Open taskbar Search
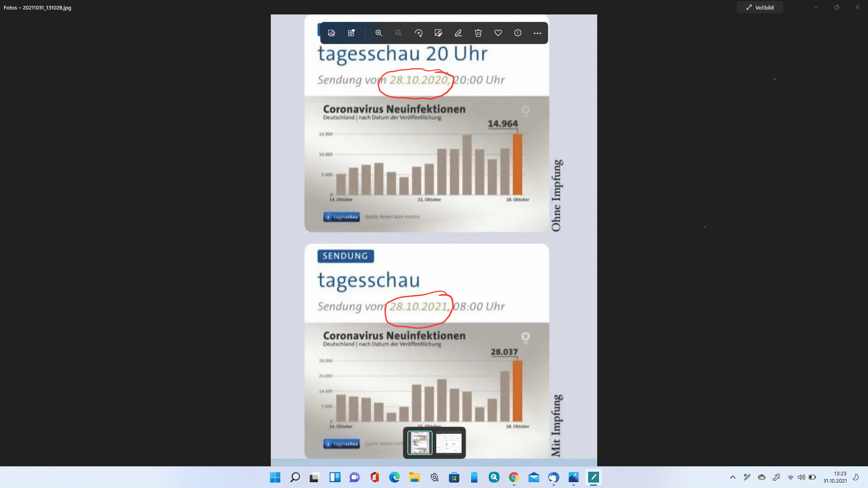 click(x=295, y=477)
